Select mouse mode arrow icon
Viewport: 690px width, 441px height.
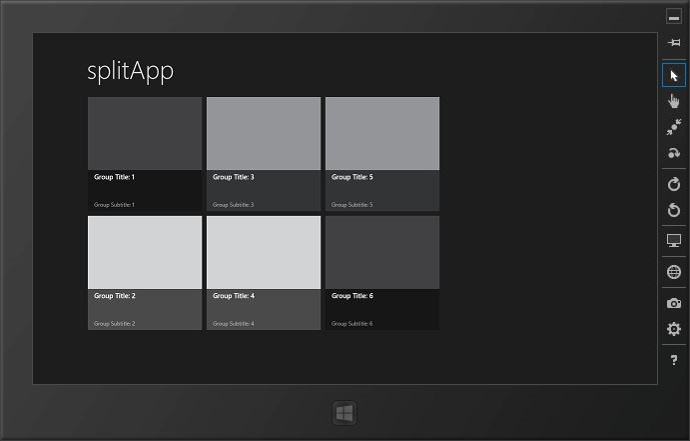click(674, 75)
